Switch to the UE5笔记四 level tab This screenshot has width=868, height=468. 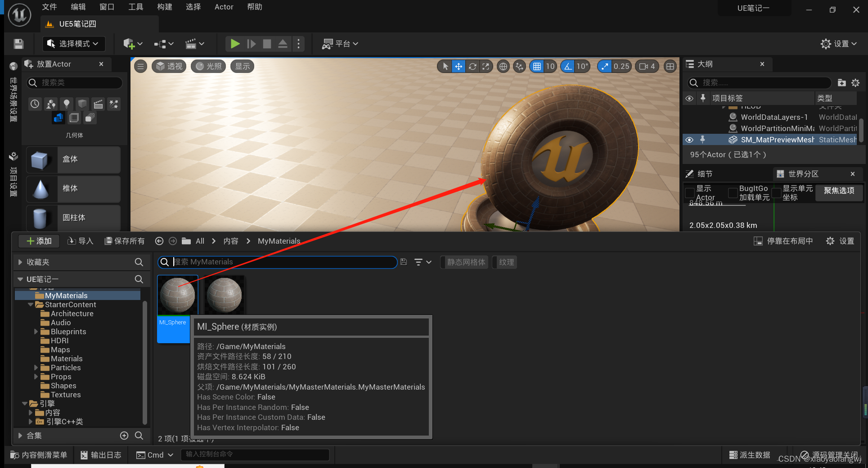pyautogui.click(x=99, y=24)
